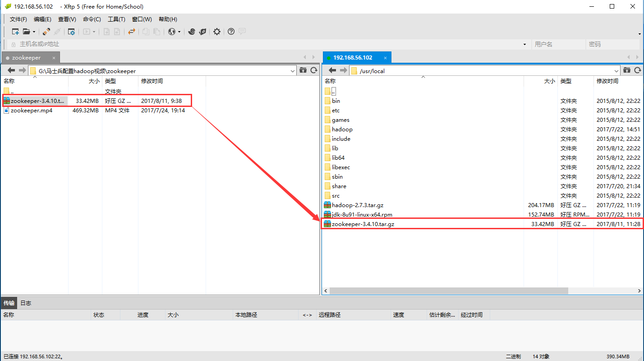The image size is (644, 361).
Task: Close the zookeeper tab
Action: [x=54, y=58]
